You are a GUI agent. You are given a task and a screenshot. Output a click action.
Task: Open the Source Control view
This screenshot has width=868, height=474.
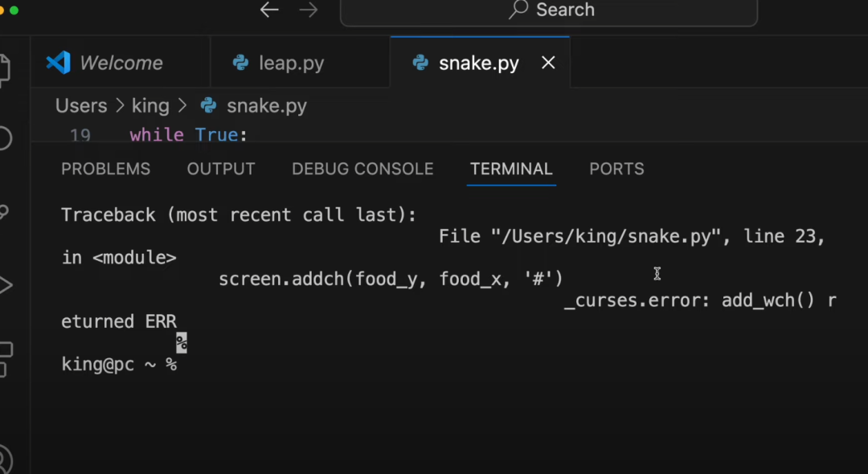4,211
